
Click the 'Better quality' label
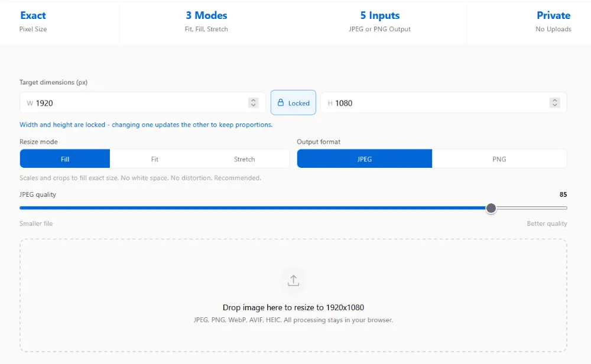(547, 223)
